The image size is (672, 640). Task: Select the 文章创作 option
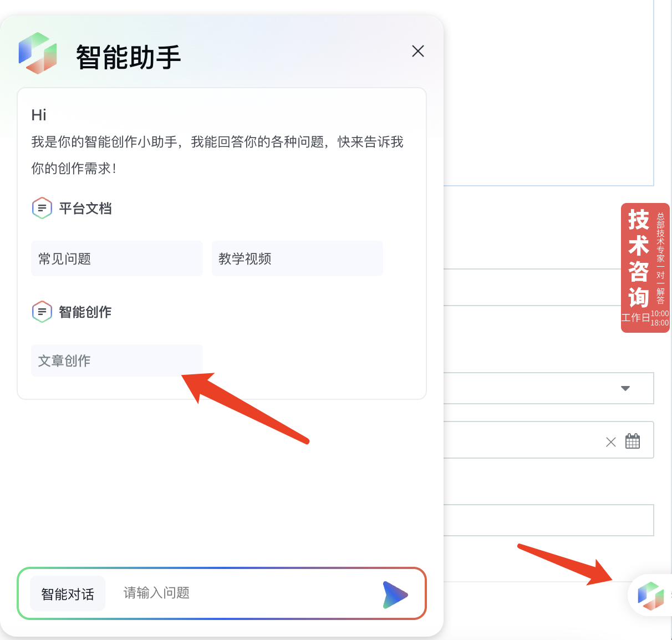(116, 360)
